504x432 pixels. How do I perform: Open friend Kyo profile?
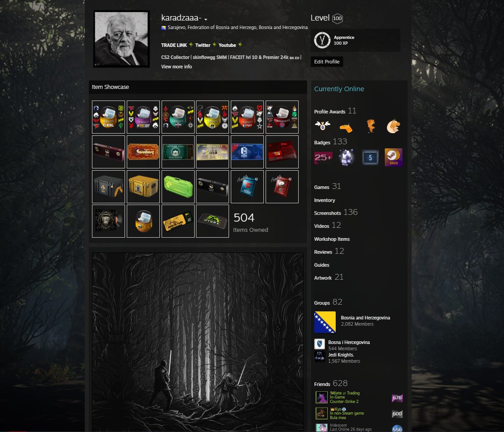(358, 413)
